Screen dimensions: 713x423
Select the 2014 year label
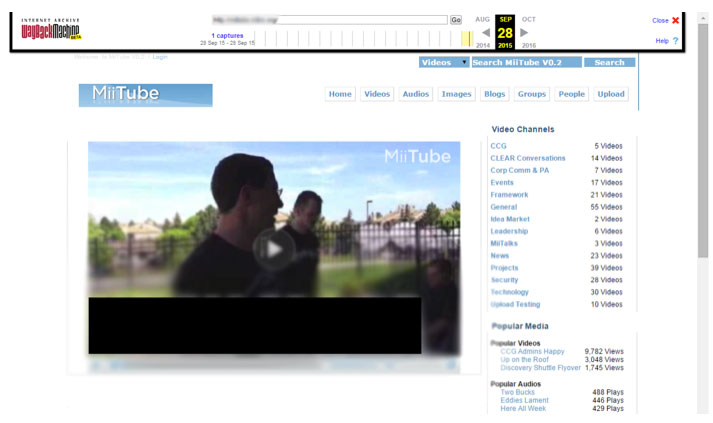(483, 45)
